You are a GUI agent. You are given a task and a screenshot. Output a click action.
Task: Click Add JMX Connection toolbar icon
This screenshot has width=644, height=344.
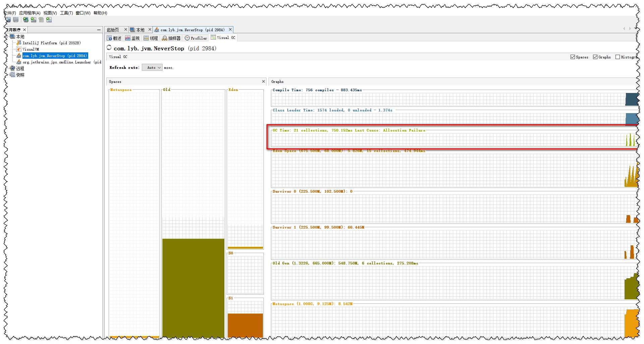point(34,20)
